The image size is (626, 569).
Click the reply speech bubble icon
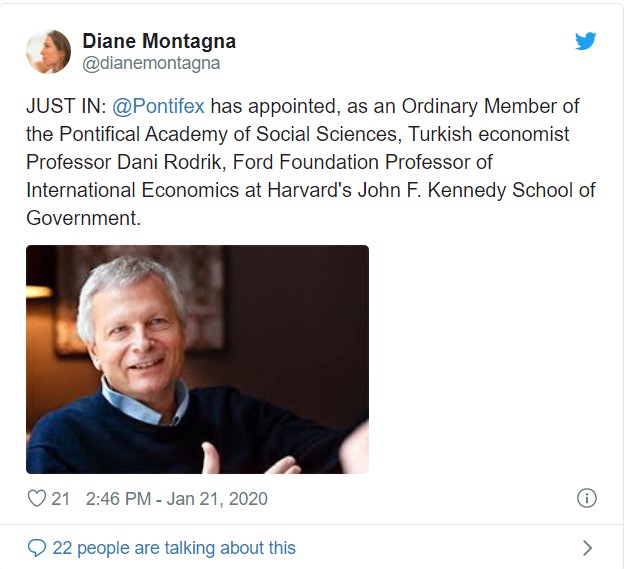click(x=37, y=547)
